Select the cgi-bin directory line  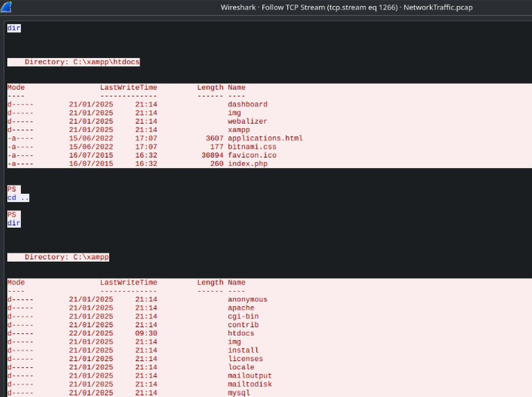(x=243, y=317)
